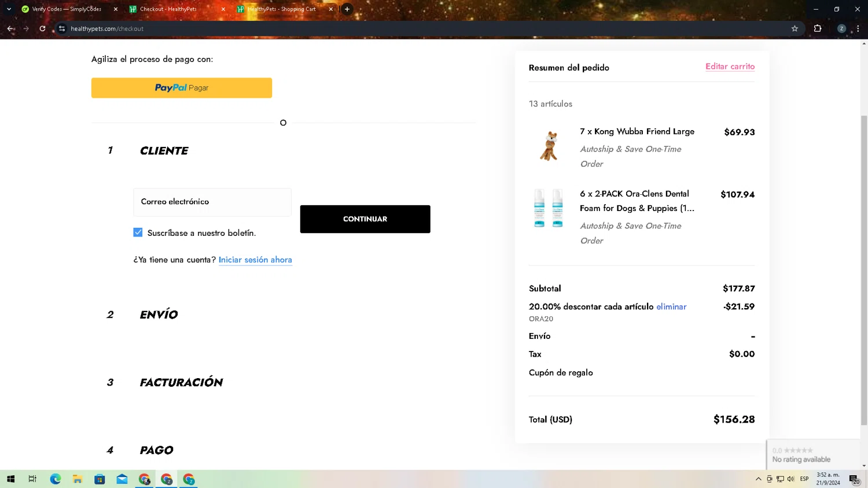Screen dimensions: 868x488
Task: Open Chrome three-dot menu
Action: pos(858,28)
